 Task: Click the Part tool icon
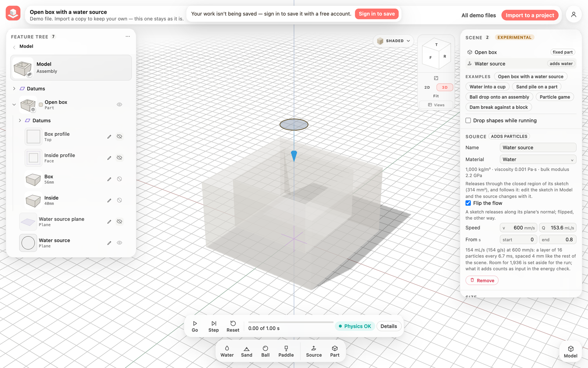pos(335,351)
